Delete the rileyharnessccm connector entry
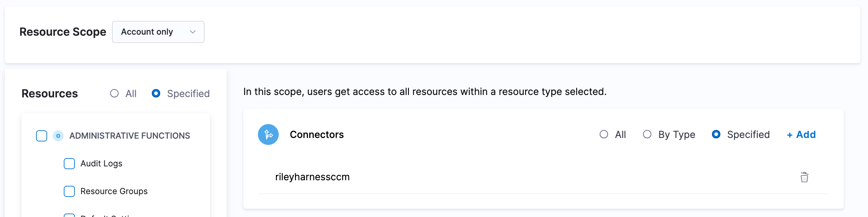 (x=804, y=177)
